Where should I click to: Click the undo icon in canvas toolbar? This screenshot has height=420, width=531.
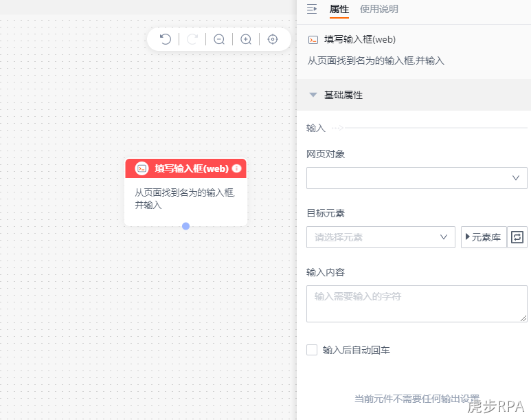pyautogui.click(x=166, y=39)
